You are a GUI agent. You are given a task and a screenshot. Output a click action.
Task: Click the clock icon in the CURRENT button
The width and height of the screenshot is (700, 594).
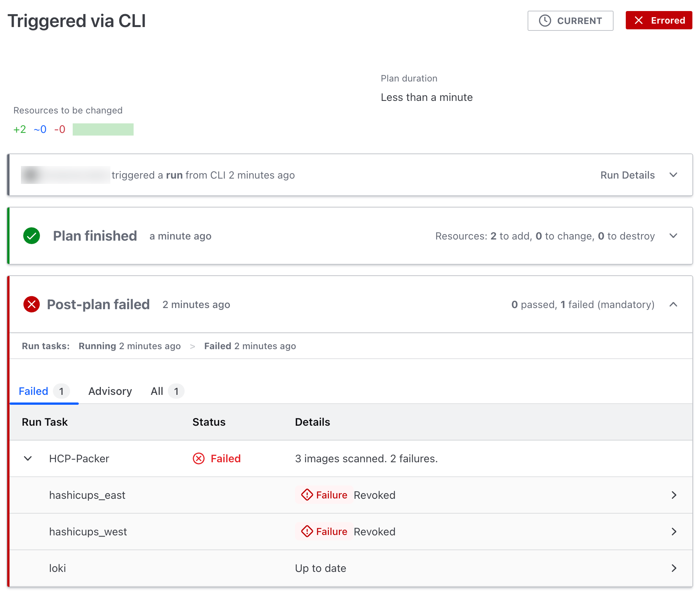tap(544, 21)
